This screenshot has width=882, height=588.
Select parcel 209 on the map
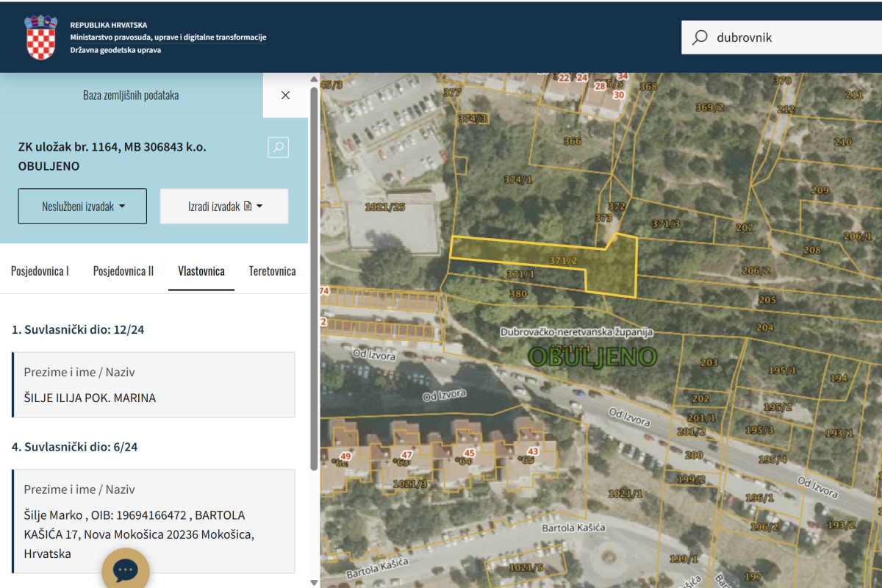tap(820, 190)
